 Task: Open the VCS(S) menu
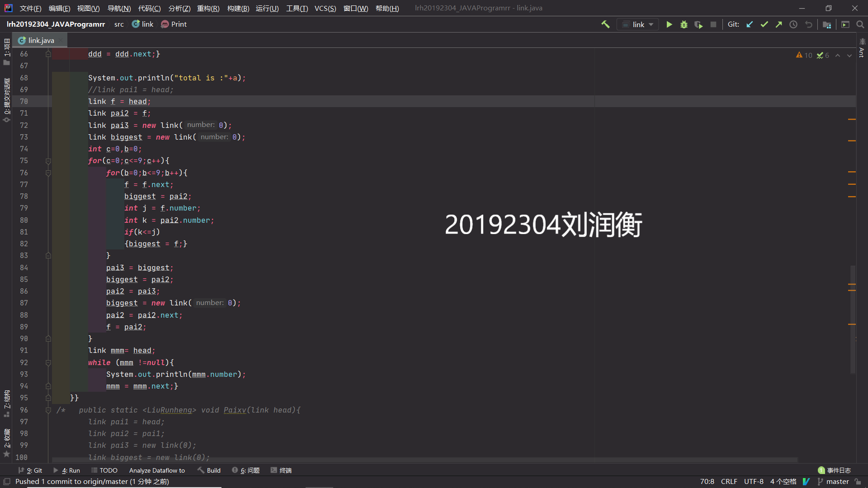tap(325, 8)
